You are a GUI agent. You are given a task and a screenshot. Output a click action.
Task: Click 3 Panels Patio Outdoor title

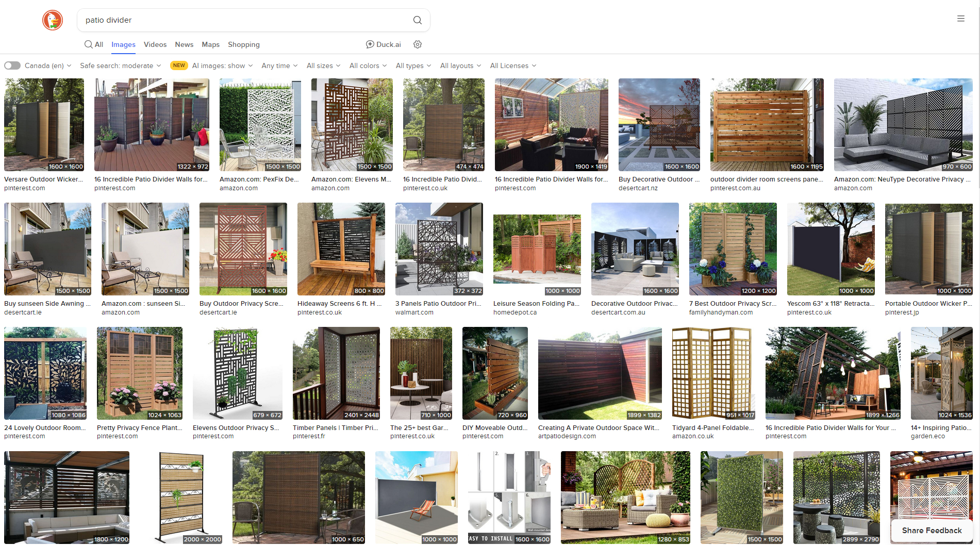coord(439,304)
